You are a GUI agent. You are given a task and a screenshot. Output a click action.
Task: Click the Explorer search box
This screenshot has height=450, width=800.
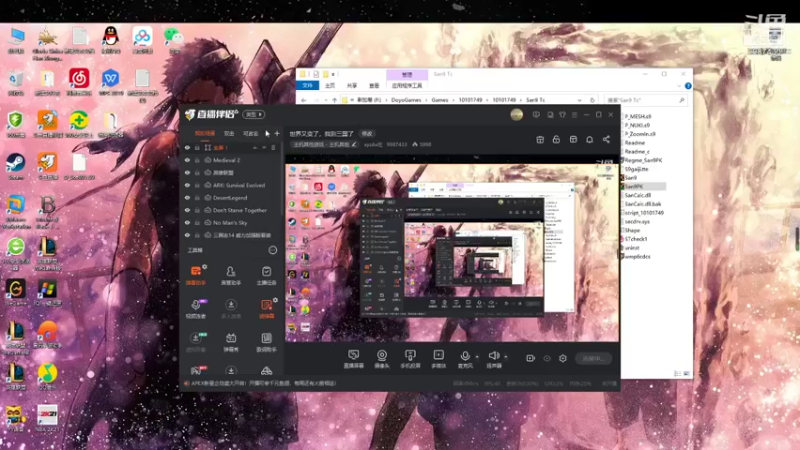pos(645,100)
